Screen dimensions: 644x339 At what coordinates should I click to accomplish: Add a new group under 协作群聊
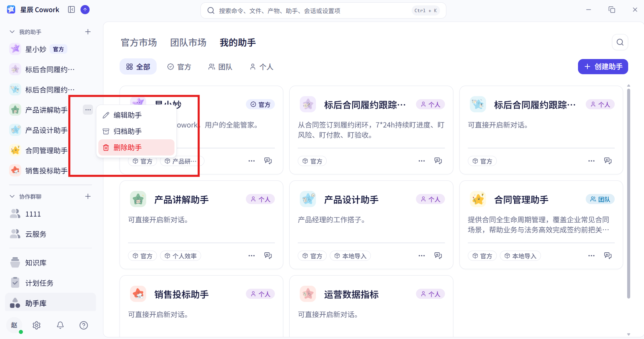coord(88,196)
